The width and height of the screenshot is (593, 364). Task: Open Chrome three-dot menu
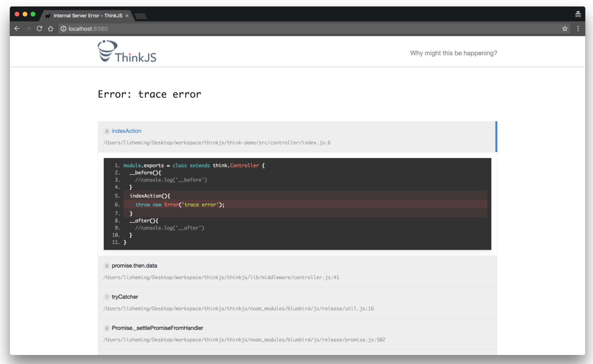coord(578,29)
